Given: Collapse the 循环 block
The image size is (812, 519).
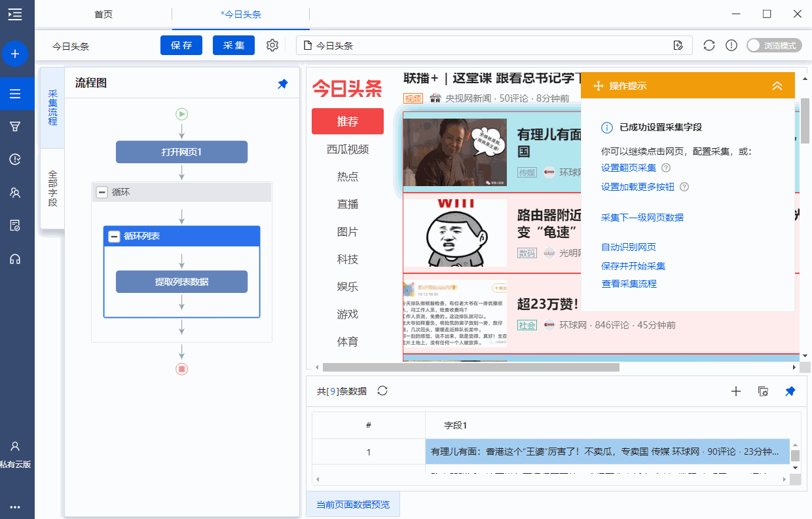Looking at the screenshot, I should (x=101, y=192).
